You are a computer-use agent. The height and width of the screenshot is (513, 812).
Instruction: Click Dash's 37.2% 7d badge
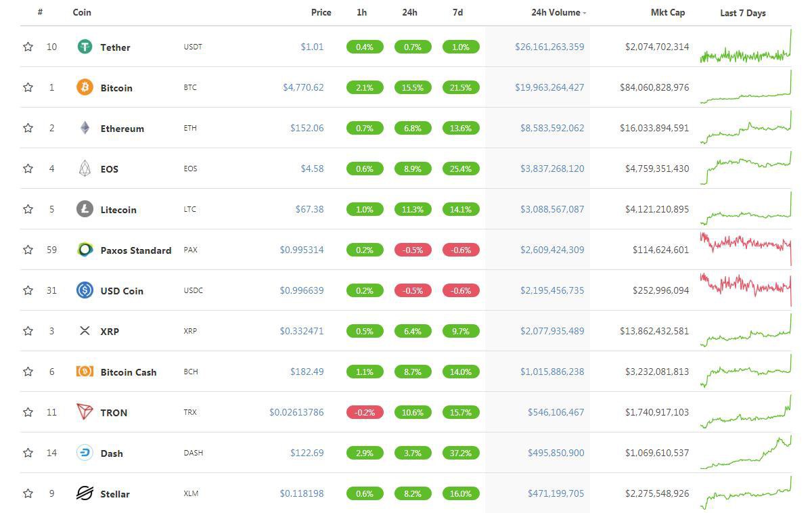coord(461,453)
